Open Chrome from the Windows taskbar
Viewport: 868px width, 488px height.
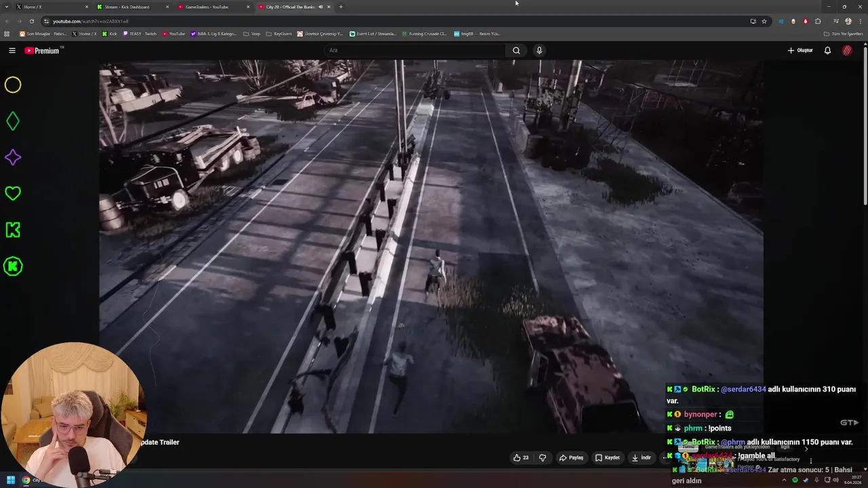pyautogui.click(x=26, y=480)
